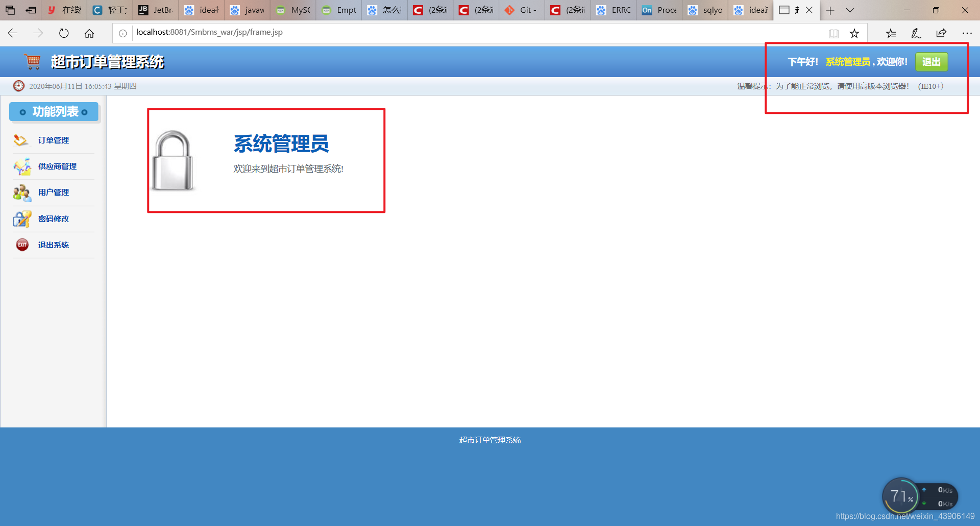The height and width of the screenshot is (526, 980).
Task: Close the current active tab
Action: coord(809,10)
